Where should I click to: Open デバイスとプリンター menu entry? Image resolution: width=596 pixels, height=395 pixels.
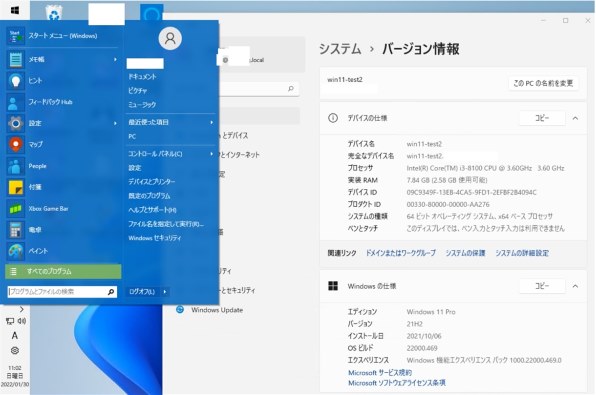point(151,182)
